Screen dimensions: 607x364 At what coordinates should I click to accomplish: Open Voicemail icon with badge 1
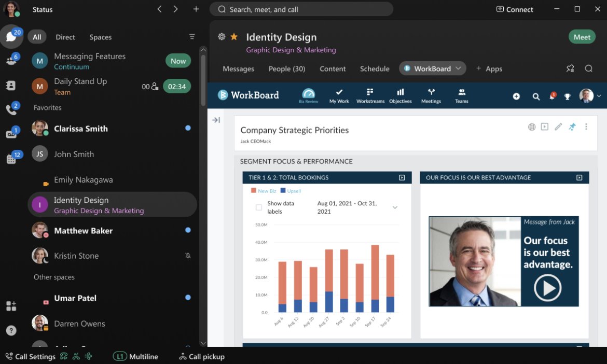pyautogui.click(x=11, y=134)
